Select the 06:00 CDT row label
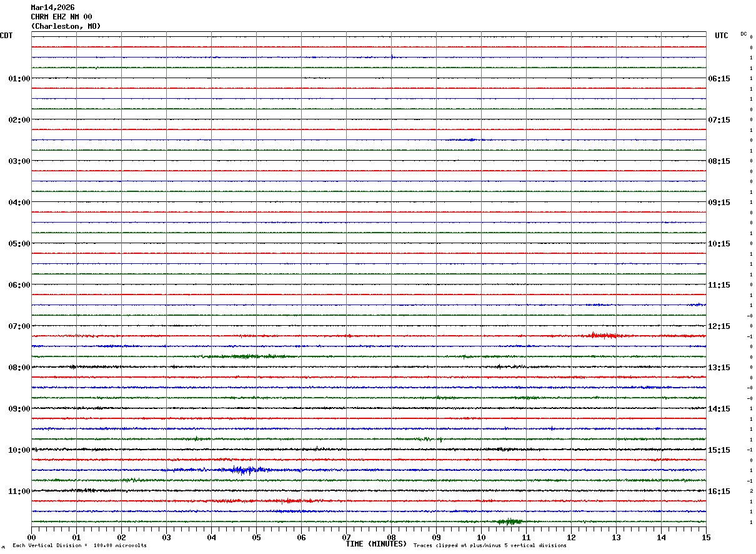Screen dimensions: 756x554 coord(19,285)
